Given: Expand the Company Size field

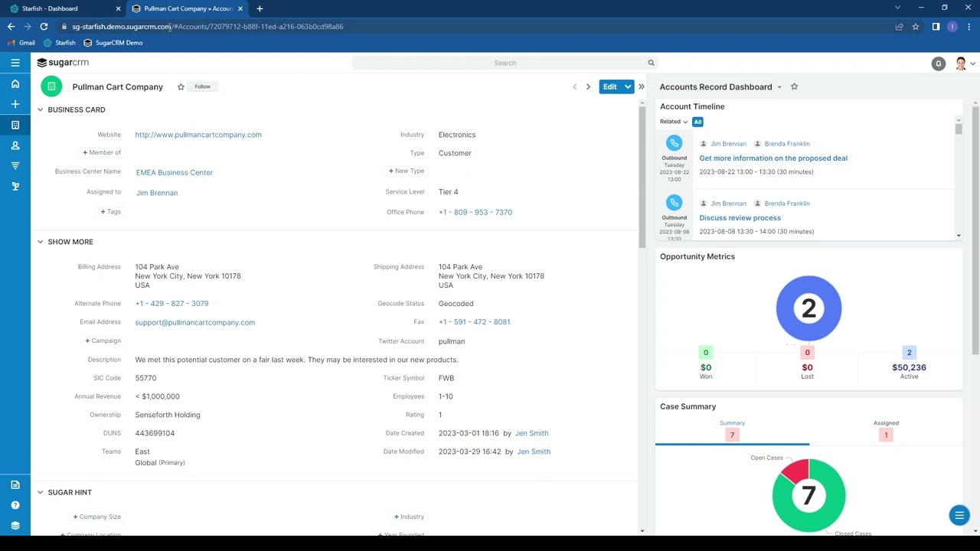Looking at the screenshot, I should coord(96,517).
